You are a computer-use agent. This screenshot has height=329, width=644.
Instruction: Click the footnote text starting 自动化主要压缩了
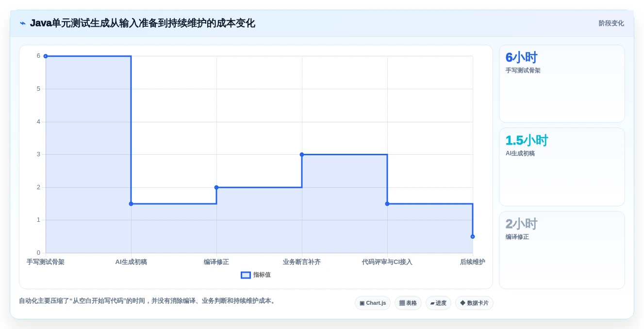click(148, 301)
